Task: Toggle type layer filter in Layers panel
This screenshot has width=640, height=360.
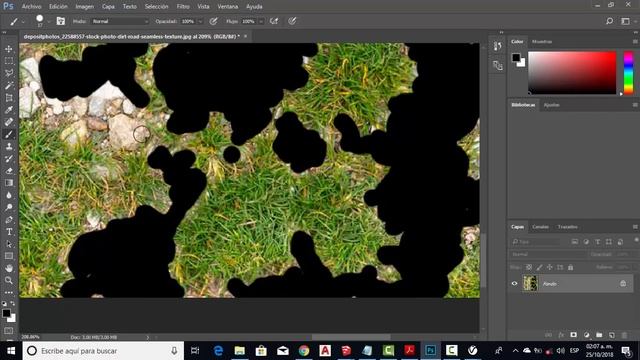Action: (x=598, y=242)
